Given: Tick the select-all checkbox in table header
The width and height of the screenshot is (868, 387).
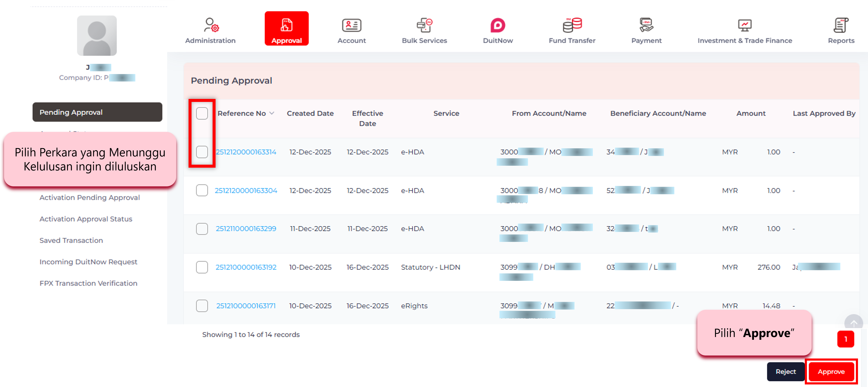Looking at the screenshot, I should (202, 114).
